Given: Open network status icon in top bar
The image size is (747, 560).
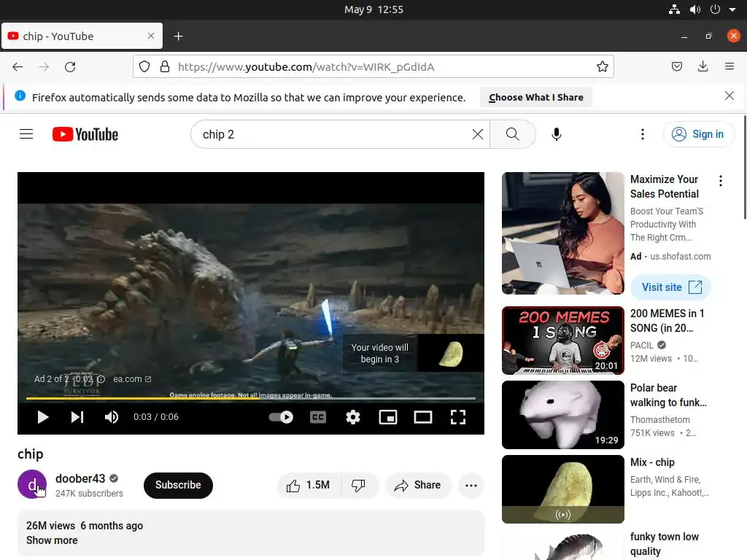Looking at the screenshot, I should tap(674, 9).
